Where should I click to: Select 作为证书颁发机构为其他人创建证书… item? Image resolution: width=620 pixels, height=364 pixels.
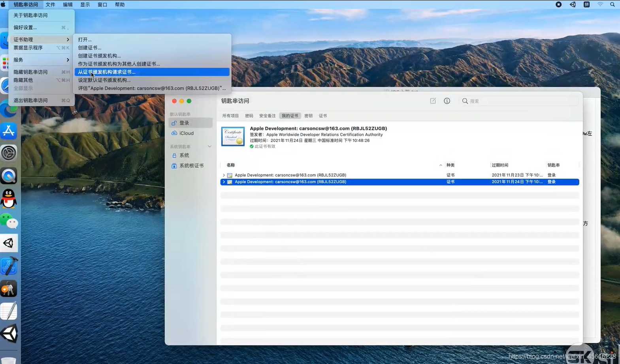point(152,64)
